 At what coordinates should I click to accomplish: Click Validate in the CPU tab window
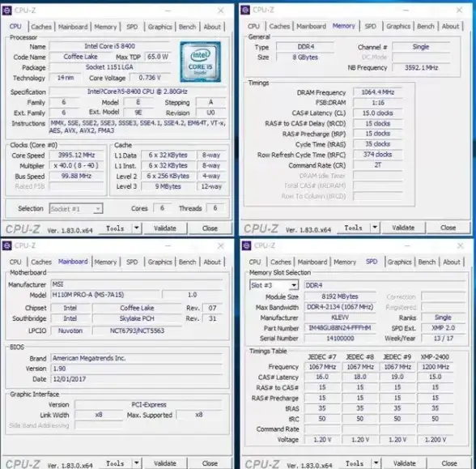coord(165,228)
